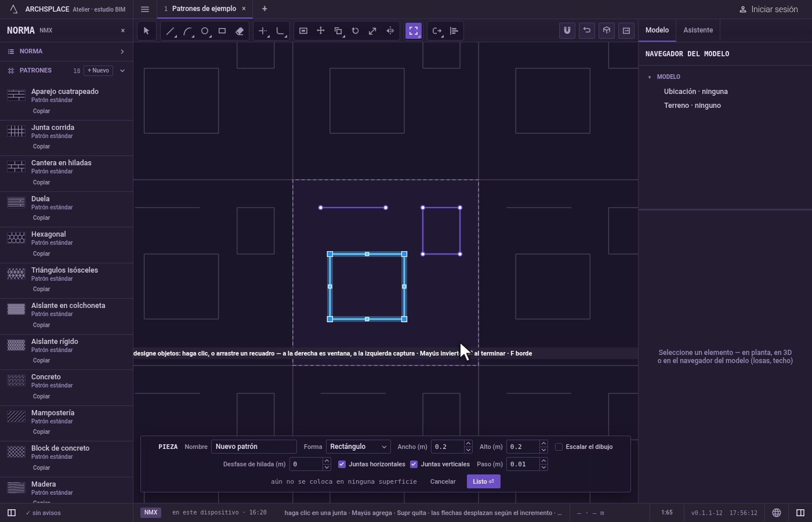Add a new tab with plus
Viewport: 812px width, 522px height.
264,9
